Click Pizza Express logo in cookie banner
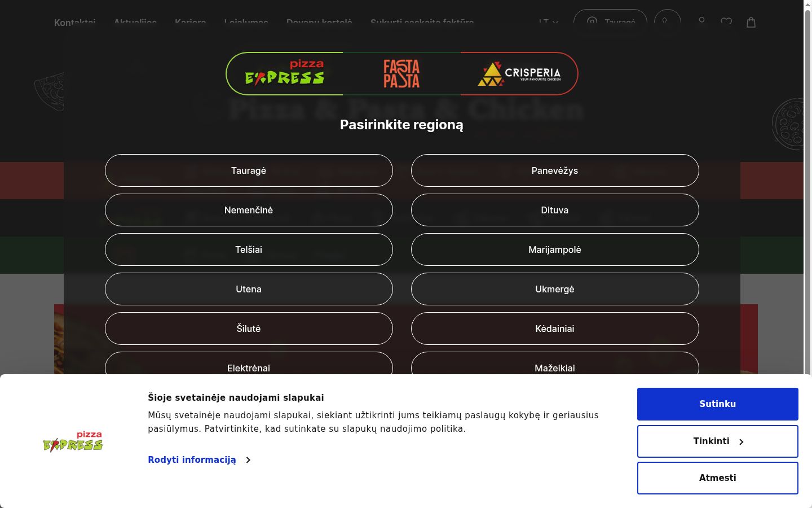The width and height of the screenshot is (812, 508). [73, 441]
